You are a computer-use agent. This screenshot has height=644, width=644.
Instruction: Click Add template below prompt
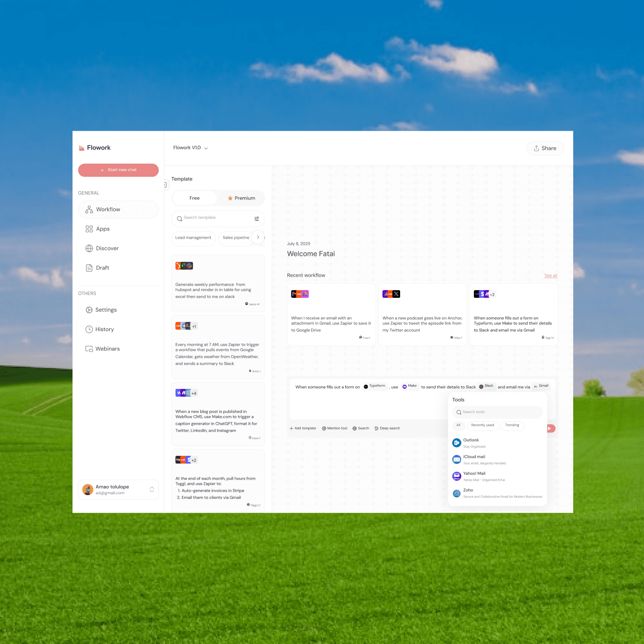point(303,428)
